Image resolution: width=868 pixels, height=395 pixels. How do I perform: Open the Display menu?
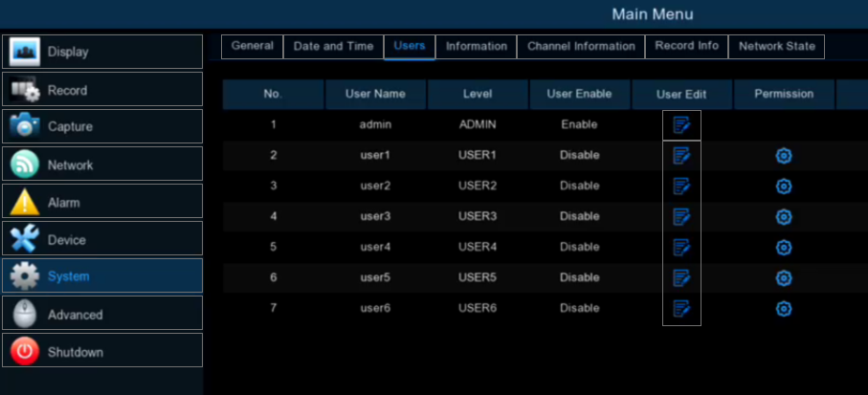coord(102,52)
